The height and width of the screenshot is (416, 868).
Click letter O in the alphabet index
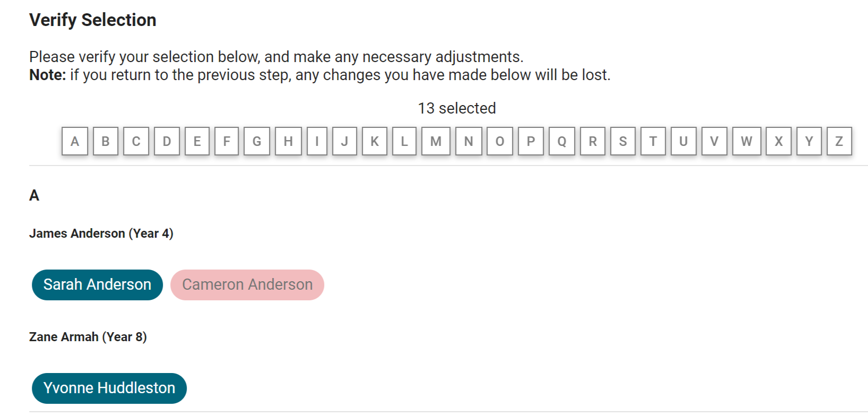pyautogui.click(x=500, y=141)
